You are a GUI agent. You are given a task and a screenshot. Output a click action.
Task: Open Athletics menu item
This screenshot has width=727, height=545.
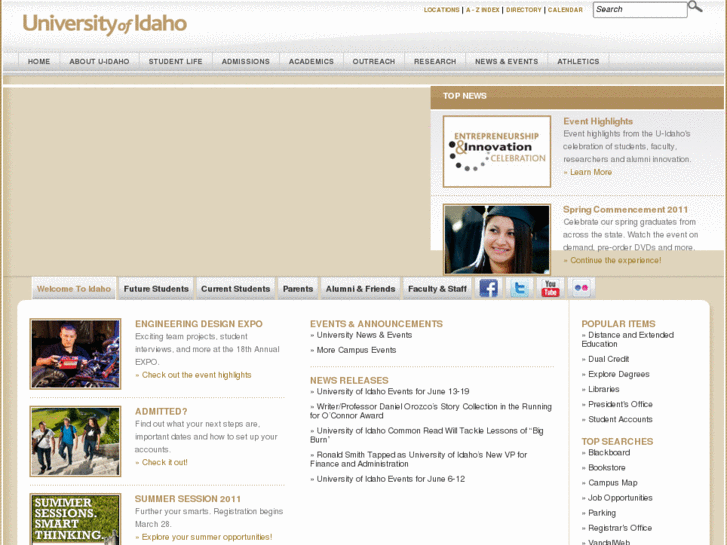point(578,61)
